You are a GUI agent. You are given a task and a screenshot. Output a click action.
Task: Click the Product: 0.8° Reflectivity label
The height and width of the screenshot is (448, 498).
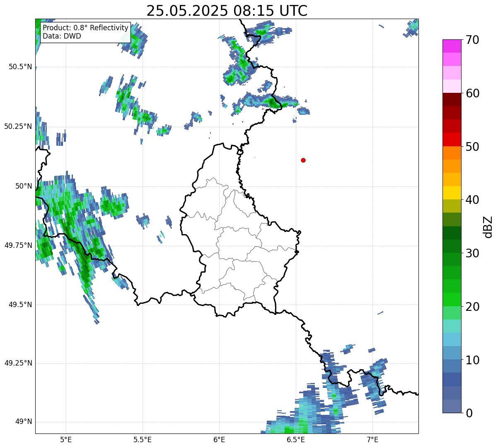[86, 28]
